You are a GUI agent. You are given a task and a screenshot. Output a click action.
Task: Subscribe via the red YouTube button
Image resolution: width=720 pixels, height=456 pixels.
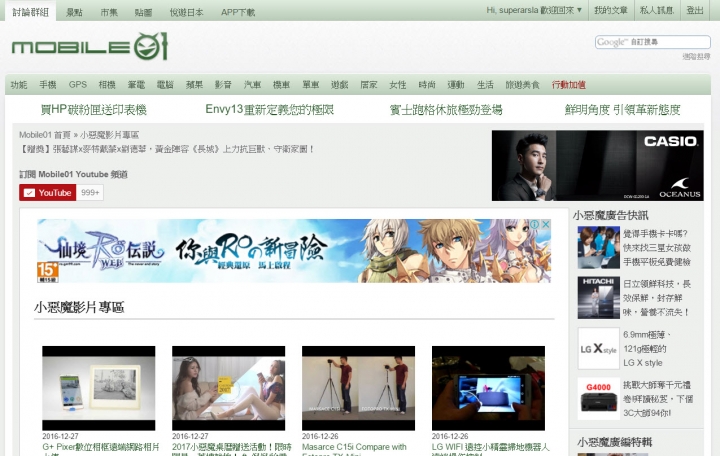[48, 193]
